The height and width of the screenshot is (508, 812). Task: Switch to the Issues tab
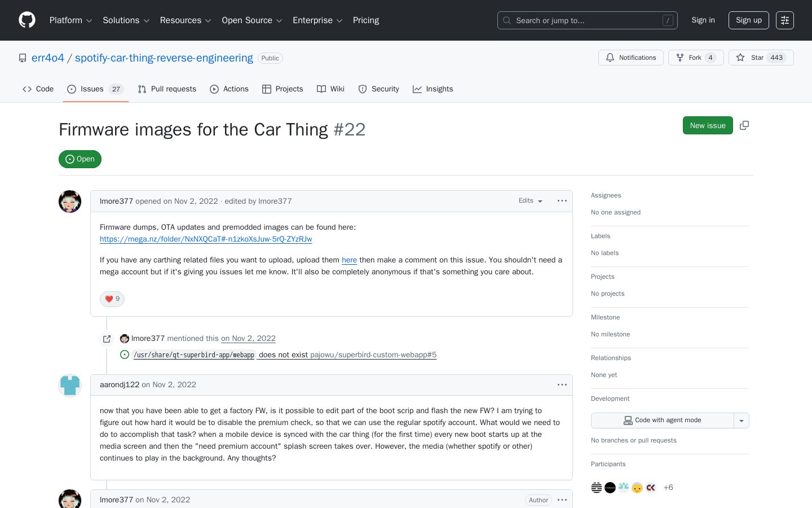[x=95, y=89]
